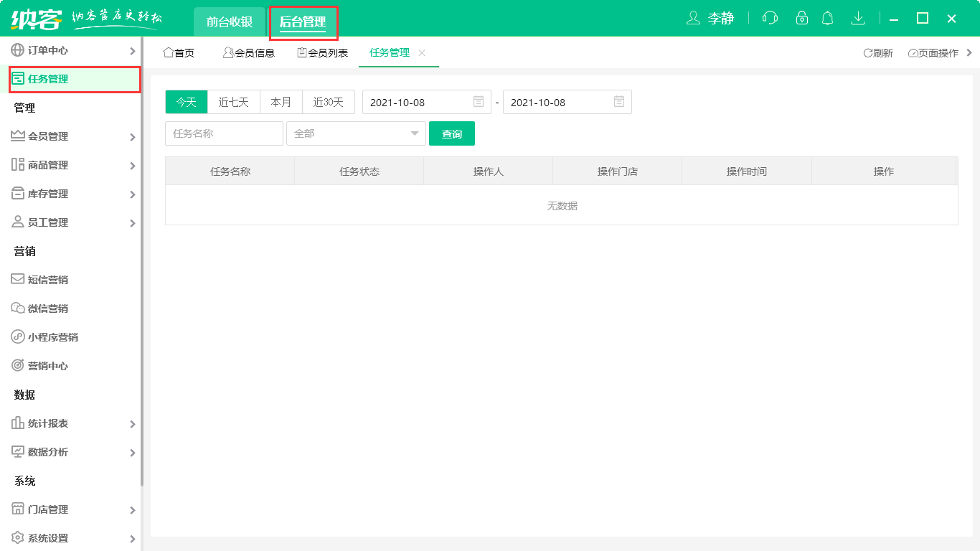Open the 全部 task status dropdown
The image size is (980, 551).
tap(356, 133)
